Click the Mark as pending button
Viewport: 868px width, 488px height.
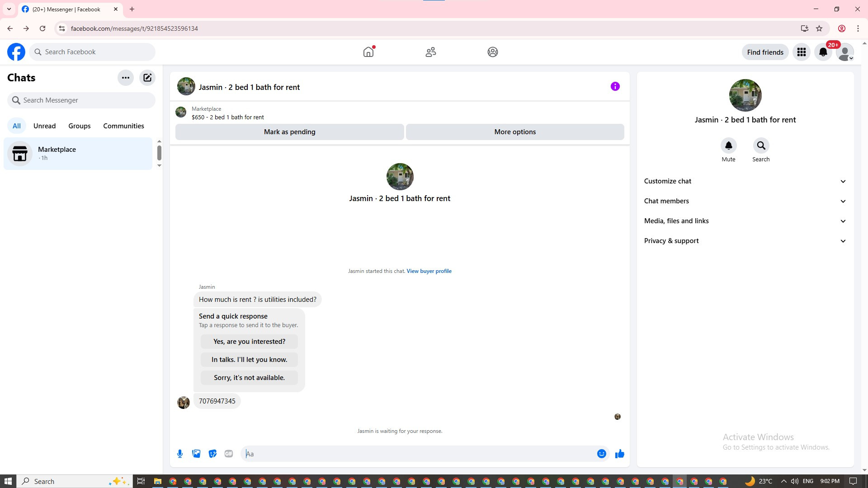289,132
